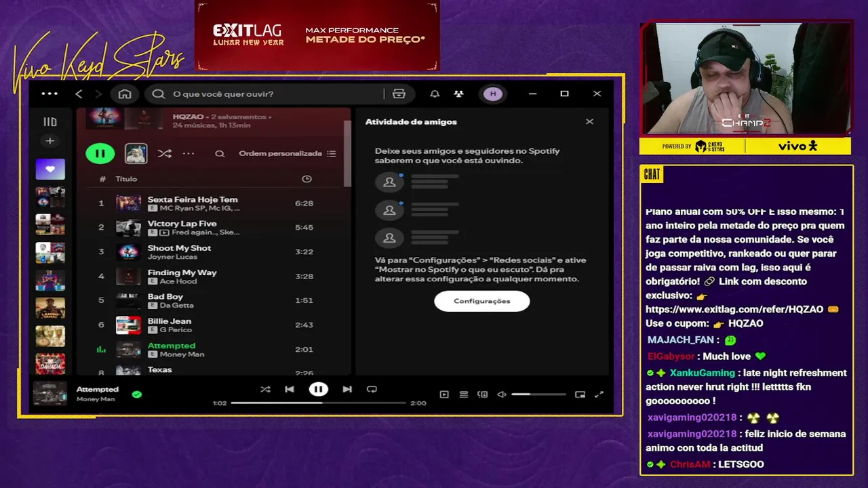Toggle shuffle in the bottom player bar
This screenshot has height=488, width=868.
coord(265,389)
